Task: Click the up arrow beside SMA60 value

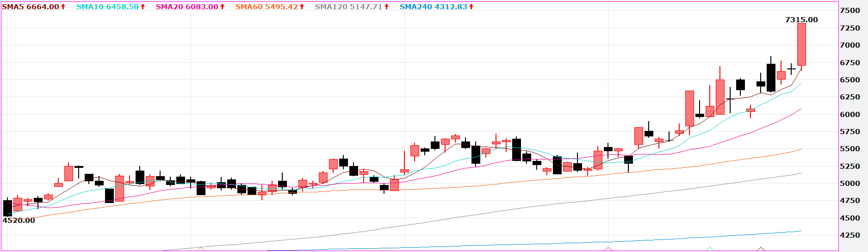Action: click(x=302, y=7)
